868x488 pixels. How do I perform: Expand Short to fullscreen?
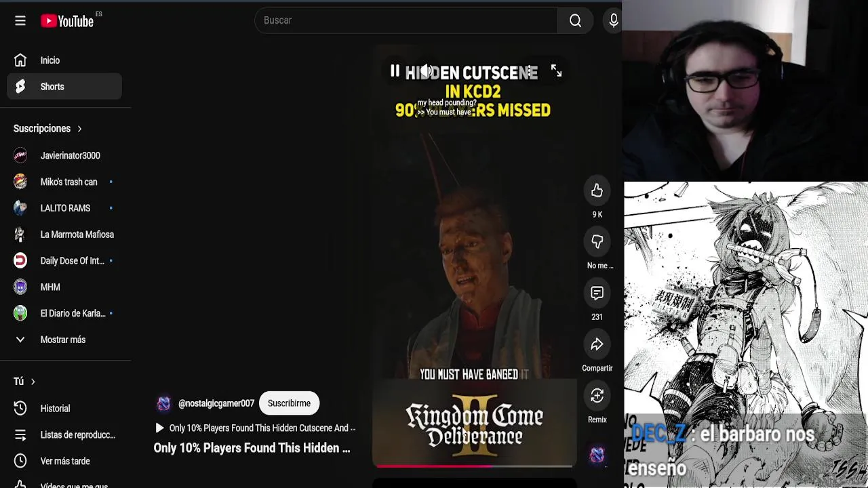tap(556, 70)
